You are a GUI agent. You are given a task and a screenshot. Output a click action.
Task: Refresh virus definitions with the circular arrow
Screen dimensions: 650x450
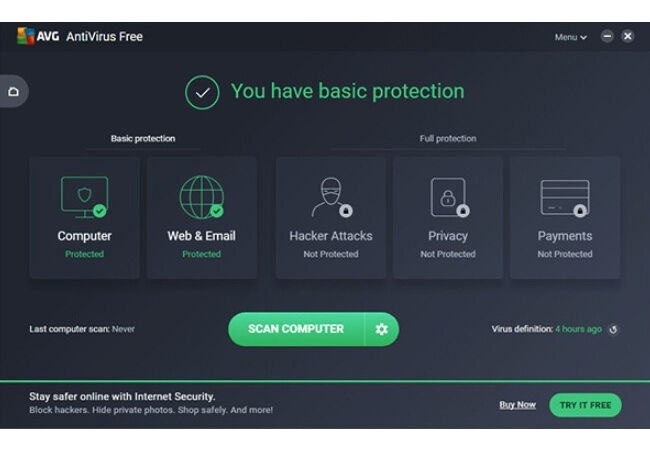[613, 329]
